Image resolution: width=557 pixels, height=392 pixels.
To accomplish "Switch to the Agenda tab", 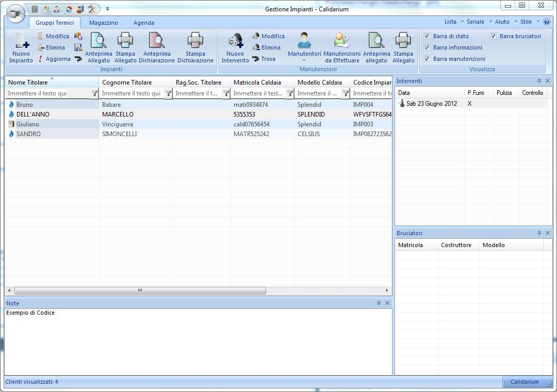I will click(143, 23).
